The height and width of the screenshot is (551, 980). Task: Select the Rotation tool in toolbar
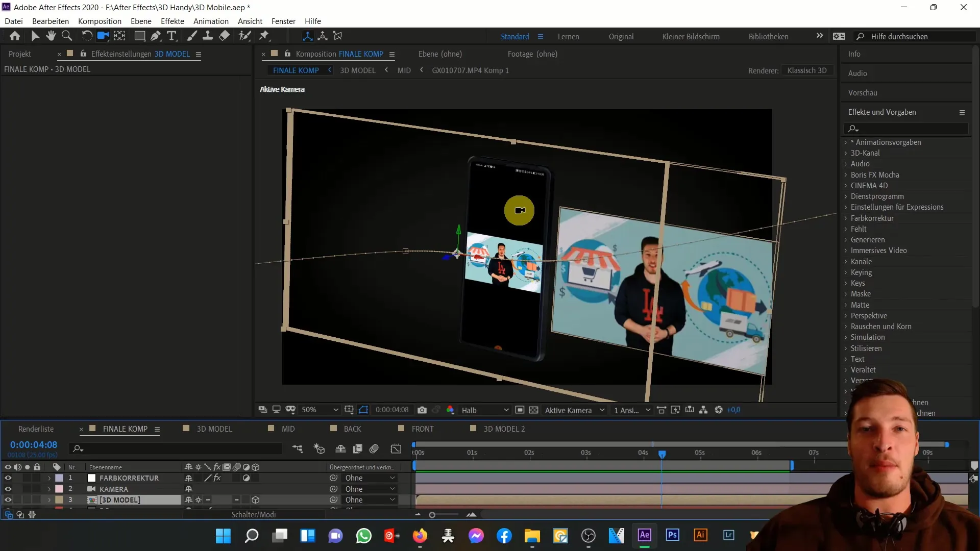[85, 36]
